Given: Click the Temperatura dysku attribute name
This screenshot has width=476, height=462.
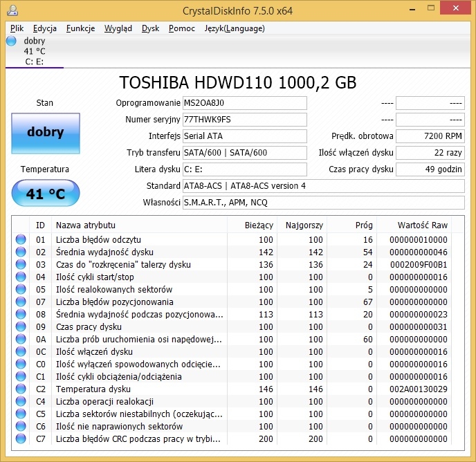Looking at the screenshot, I should [x=93, y=389].
